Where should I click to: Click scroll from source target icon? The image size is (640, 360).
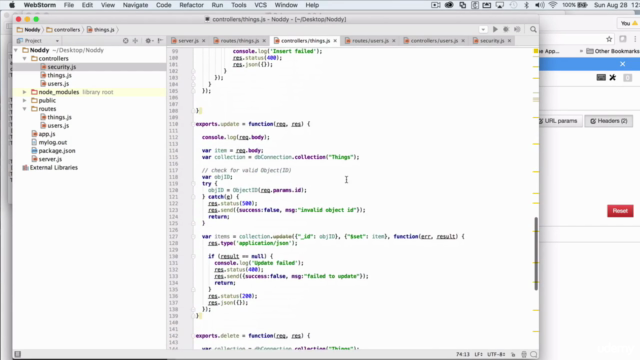click(125, 41)
